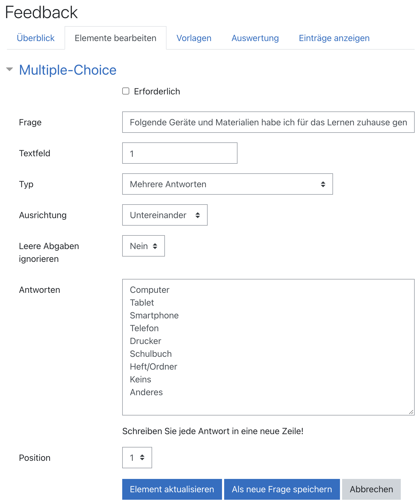The height and width of the screenshot is (504, 420).
Task: Click inside the Antworten textarea
Action: coord(268,347)
